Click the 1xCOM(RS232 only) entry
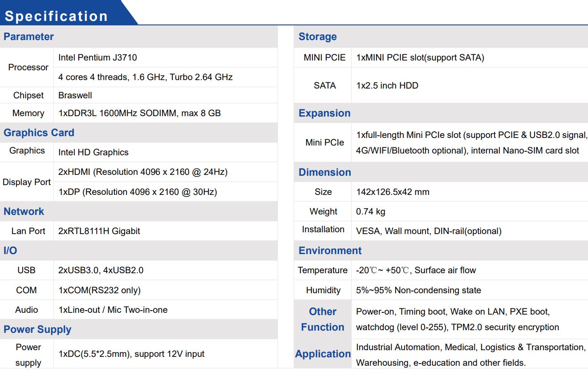588x372 pixels. coord(99,290)
